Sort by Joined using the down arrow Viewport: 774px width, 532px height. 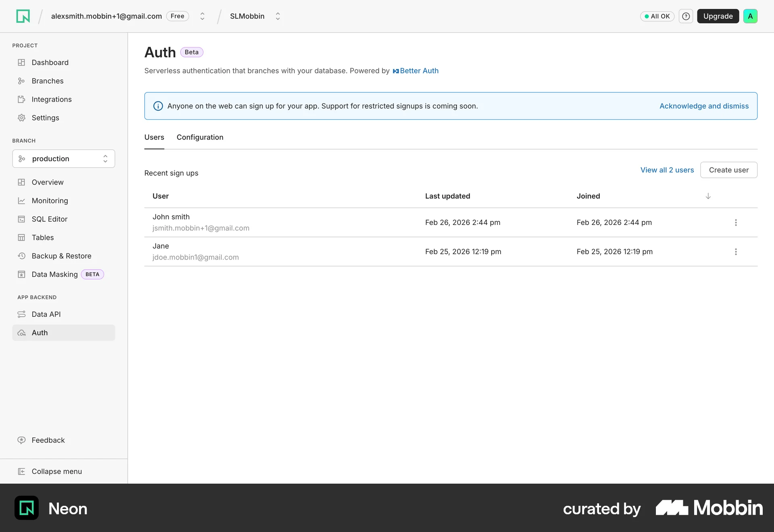point(708,196)
